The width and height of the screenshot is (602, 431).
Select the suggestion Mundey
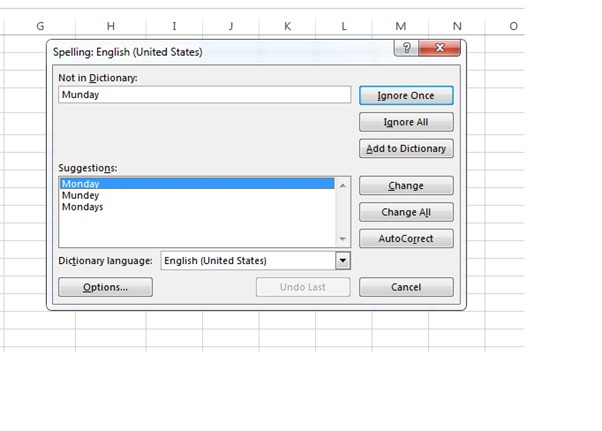(x=196, y=196)
